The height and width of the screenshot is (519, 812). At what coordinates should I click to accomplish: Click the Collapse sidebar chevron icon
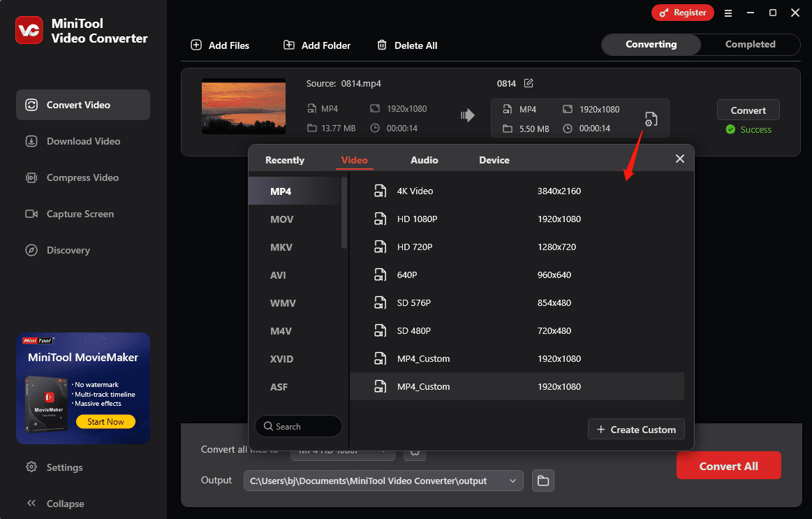[31, 503]
